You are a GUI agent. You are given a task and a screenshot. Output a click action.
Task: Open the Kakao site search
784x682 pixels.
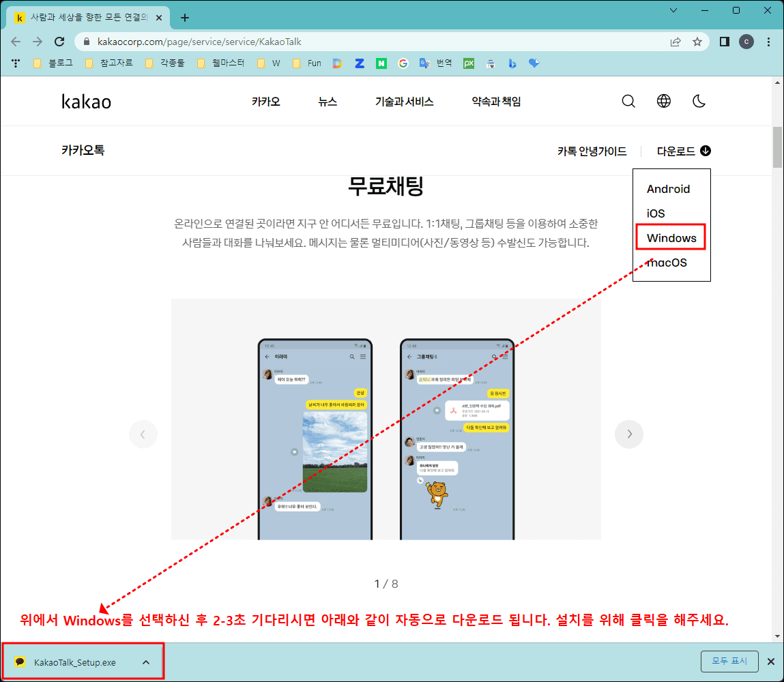tap(628, 100)
